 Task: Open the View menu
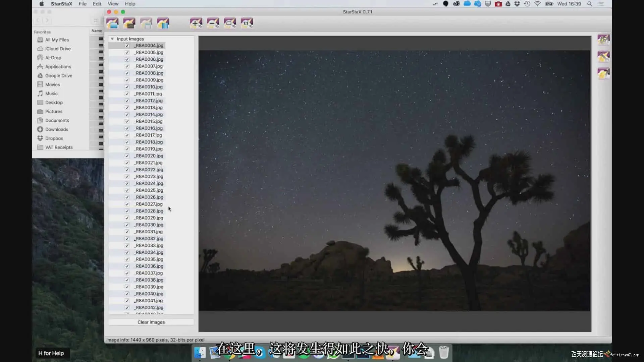point(113,4)
